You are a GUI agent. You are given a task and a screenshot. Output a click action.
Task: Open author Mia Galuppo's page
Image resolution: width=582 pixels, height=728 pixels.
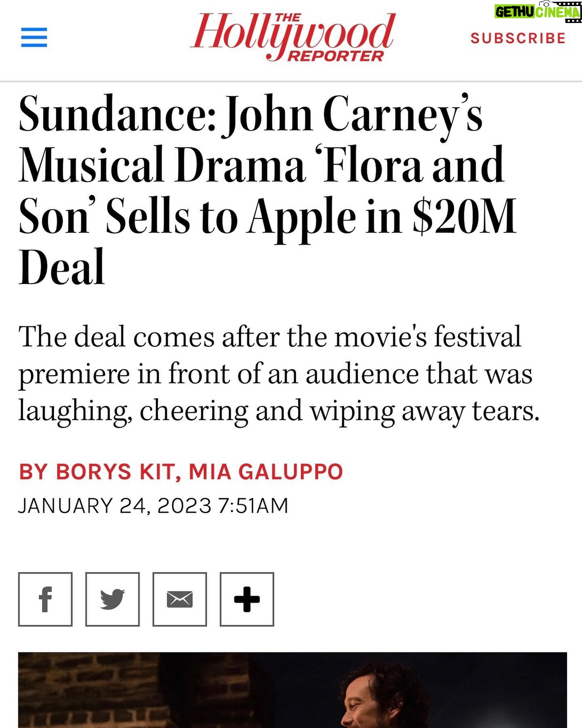click(266, 472)
